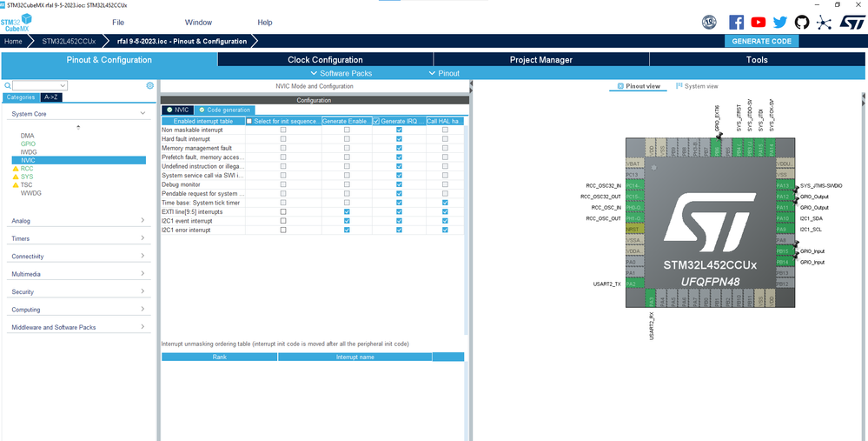This screenshot has width=868, height=441.
Task: Switch to Clock Configuration tab
Action: click(x=325, y=60)
